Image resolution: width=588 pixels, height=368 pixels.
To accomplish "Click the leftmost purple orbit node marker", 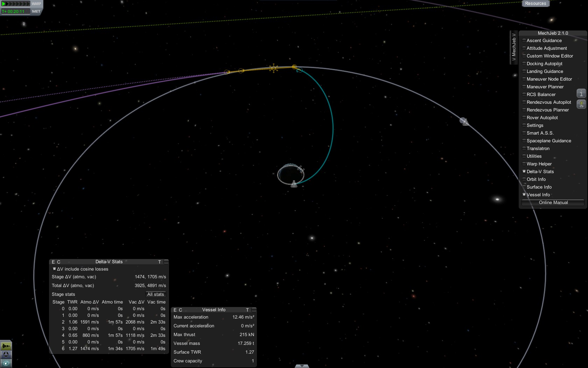I will point(227,72).
